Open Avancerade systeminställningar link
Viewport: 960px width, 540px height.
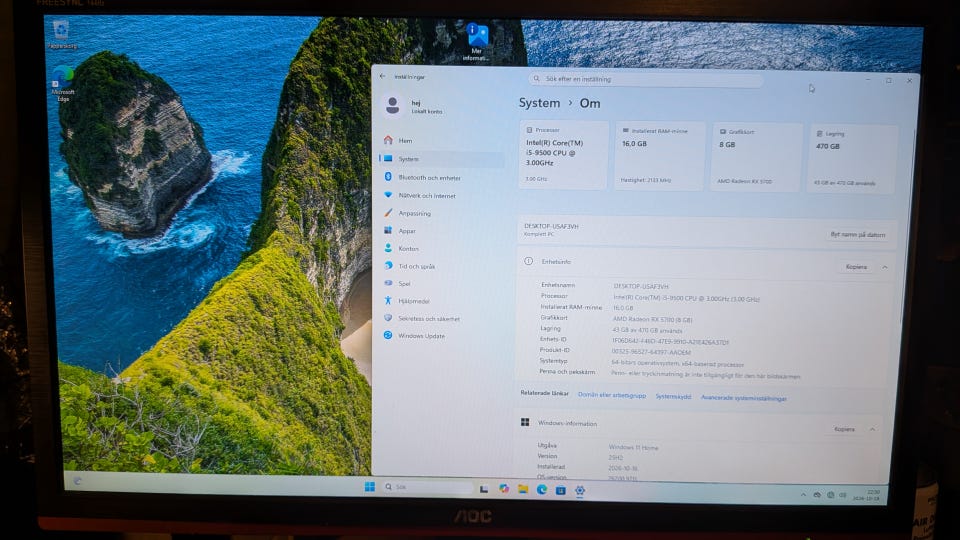[x=743, y=398]
